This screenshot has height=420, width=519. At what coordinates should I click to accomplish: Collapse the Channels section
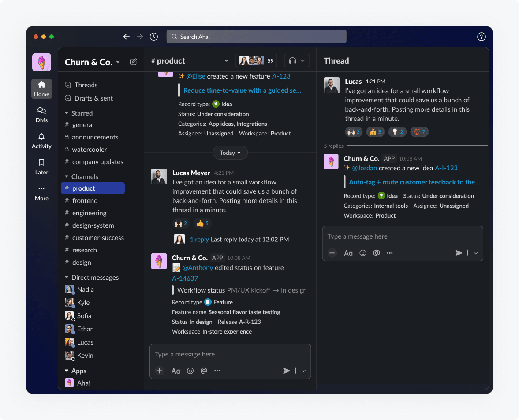67,177
